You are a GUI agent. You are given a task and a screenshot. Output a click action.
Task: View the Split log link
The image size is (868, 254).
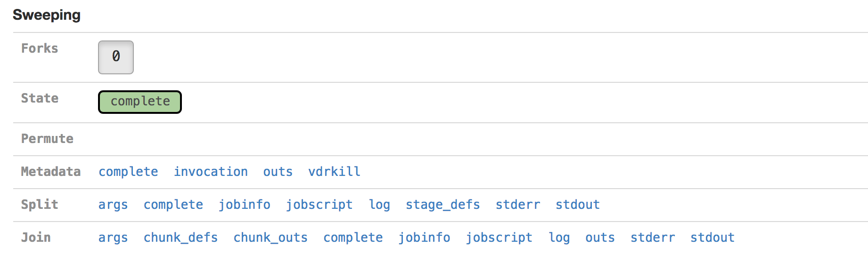379,205
